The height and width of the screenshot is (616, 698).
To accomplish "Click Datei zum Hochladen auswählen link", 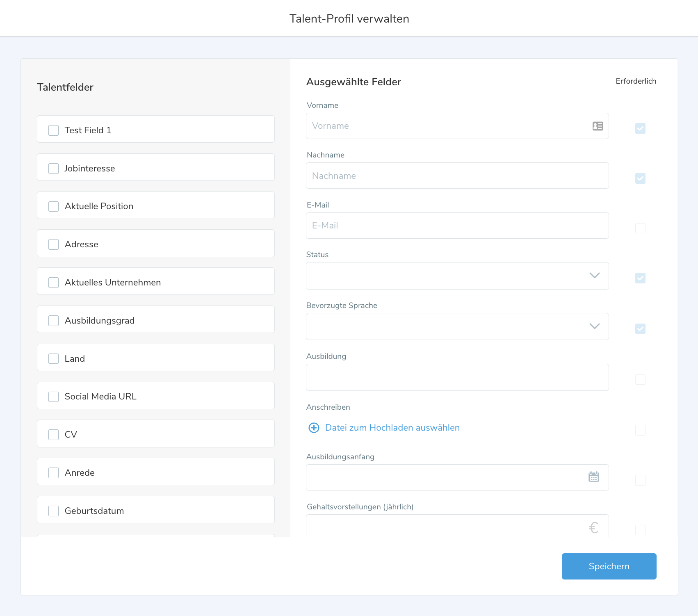I will (x=392, y=428).
